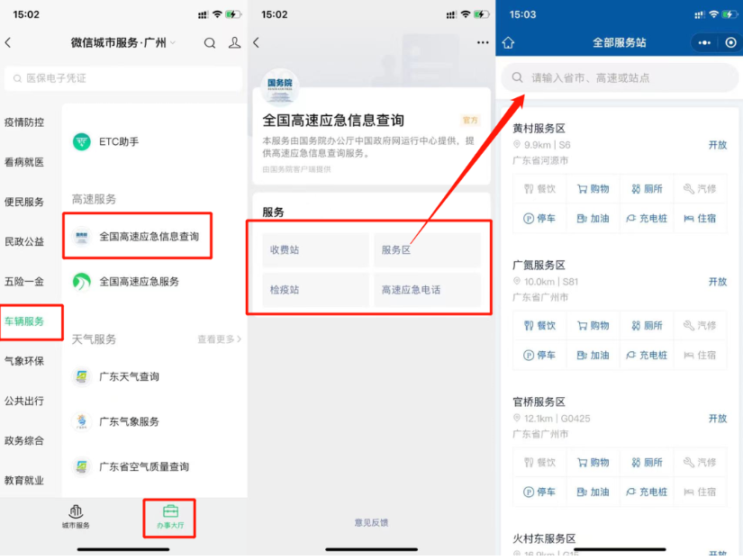Switch to the 城市服务 bottom tab
This screenshot has height=560, width=743.
point(76,517)
